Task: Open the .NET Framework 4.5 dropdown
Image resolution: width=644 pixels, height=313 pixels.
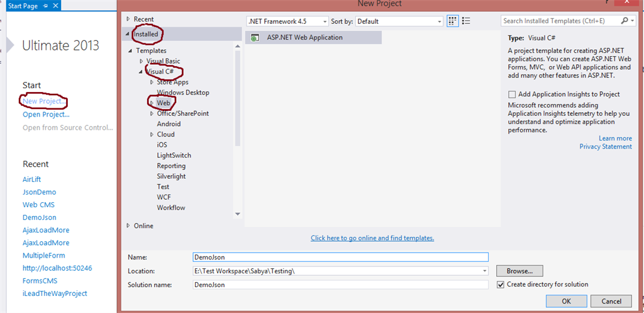Action: point(325,21)
